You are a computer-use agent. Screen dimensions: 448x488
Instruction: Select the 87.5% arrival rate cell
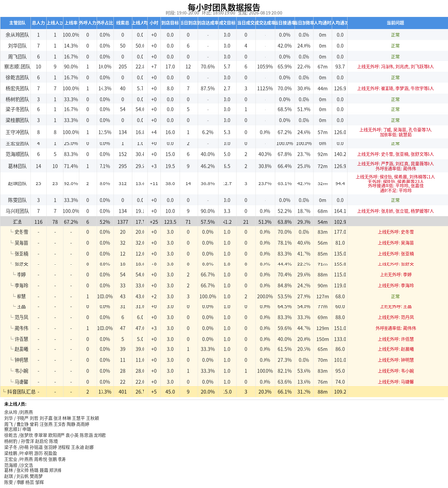pyautogui.click(x=208, y=88)
